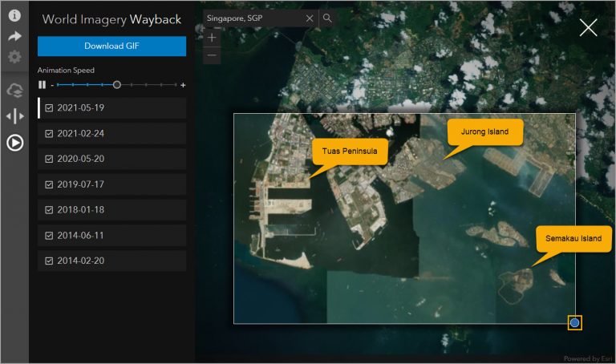Click the World Imagery Wayback title
The width and height of the screenshot is (616, 364).
112,19
